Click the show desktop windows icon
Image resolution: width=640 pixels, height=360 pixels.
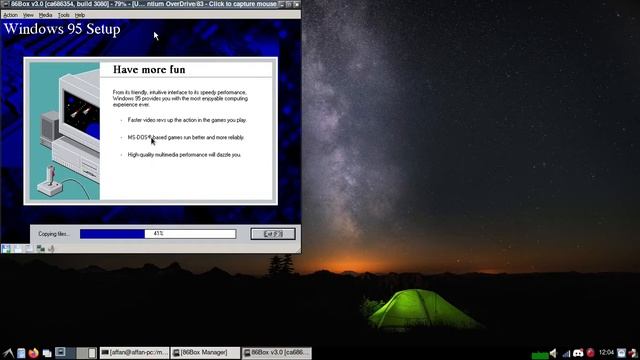click(x=47, y=353)
